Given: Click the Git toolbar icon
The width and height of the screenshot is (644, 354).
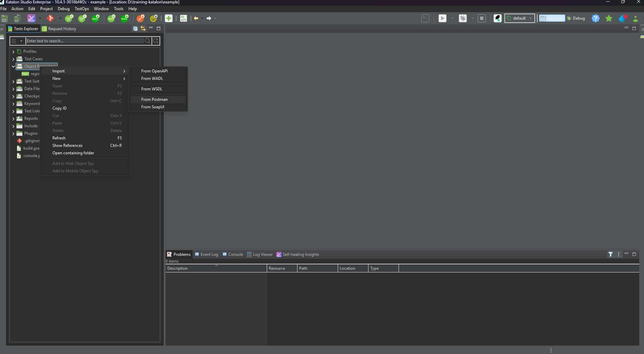Looking at the screenshot, I should [50, 18].
